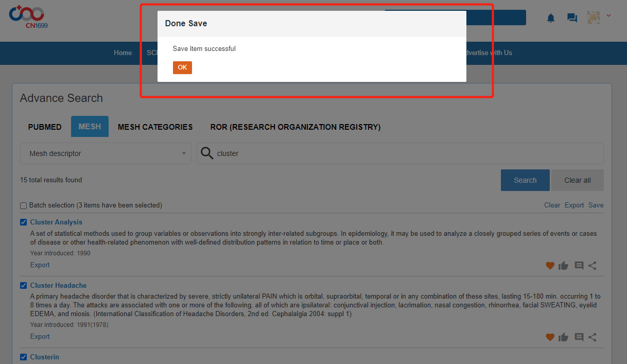Click share icon for Cluster Headache
The width and height of the screenshot is (627, 364).
tap(593, 337)
